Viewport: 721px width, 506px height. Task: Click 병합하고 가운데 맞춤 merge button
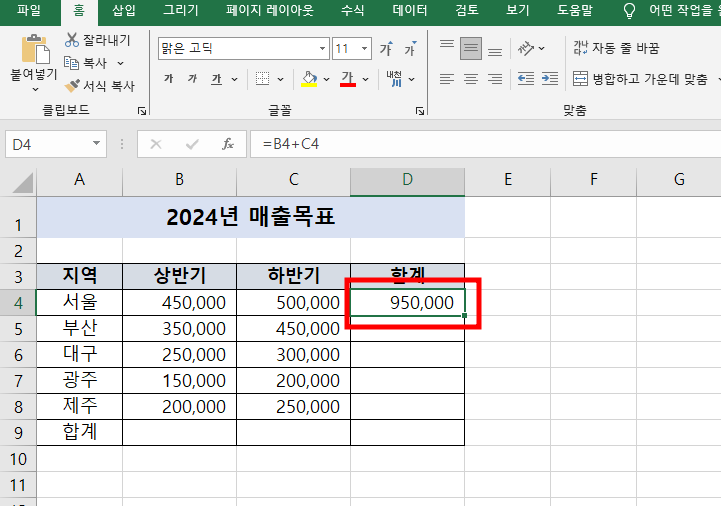[640, 79]
